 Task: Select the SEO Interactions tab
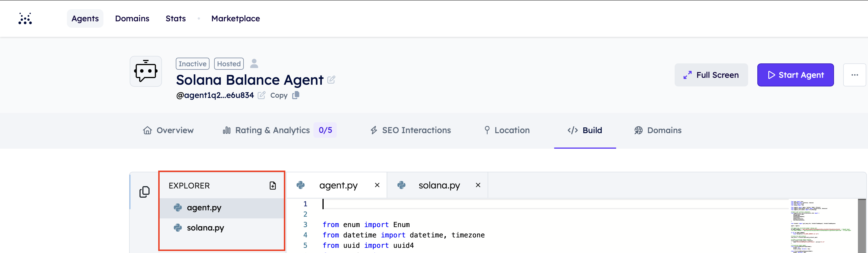[410, 130]
